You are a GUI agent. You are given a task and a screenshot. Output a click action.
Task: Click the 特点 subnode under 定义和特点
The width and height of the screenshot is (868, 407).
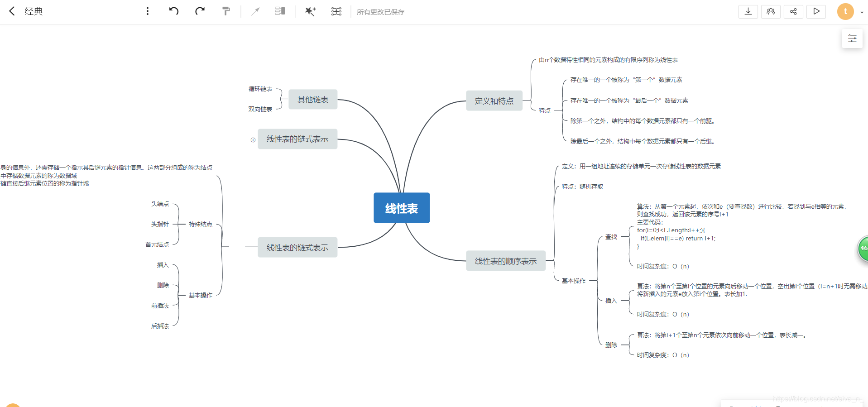pos(545,110)
